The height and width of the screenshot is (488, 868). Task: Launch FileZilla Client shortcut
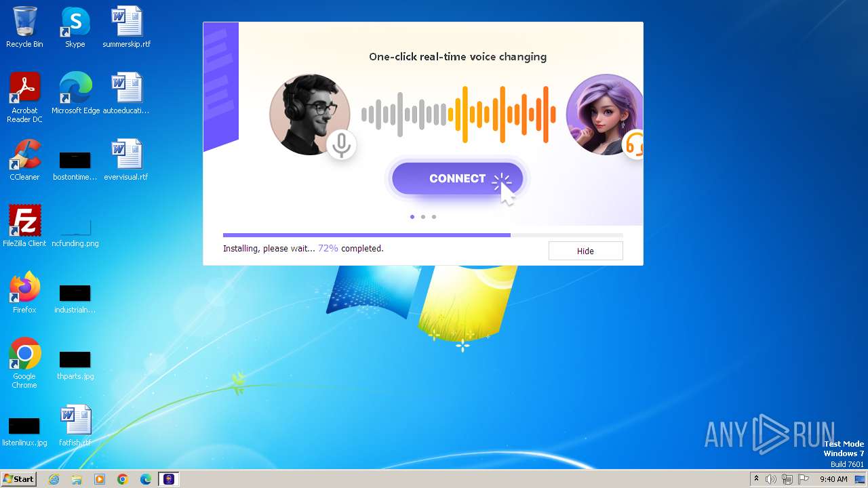(24, 226)
